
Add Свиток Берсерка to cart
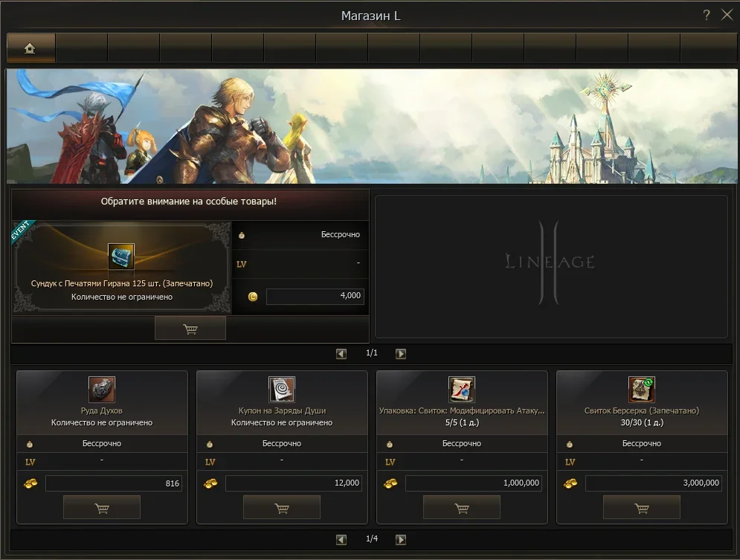coord(642,508)
